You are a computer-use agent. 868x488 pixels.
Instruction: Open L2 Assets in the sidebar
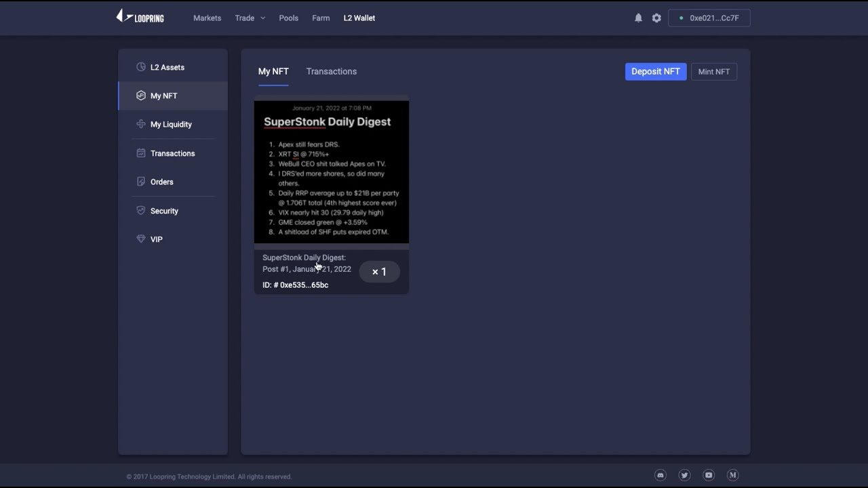pyautogui.click(x=173, y=67)
